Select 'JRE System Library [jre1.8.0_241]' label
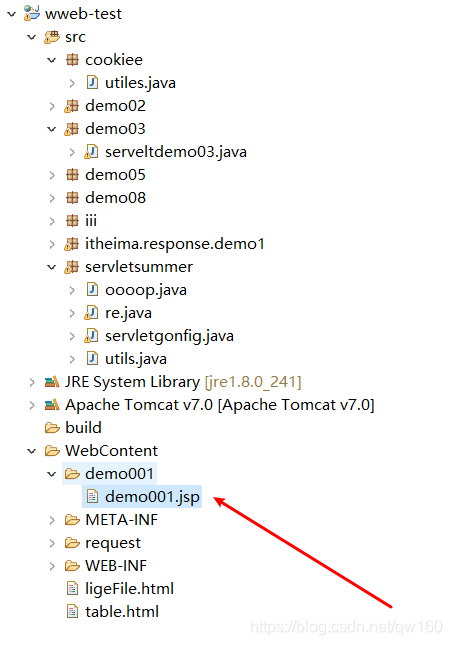Image resolution: width=452 pixels, height=645 pixels. click(183, 382)
